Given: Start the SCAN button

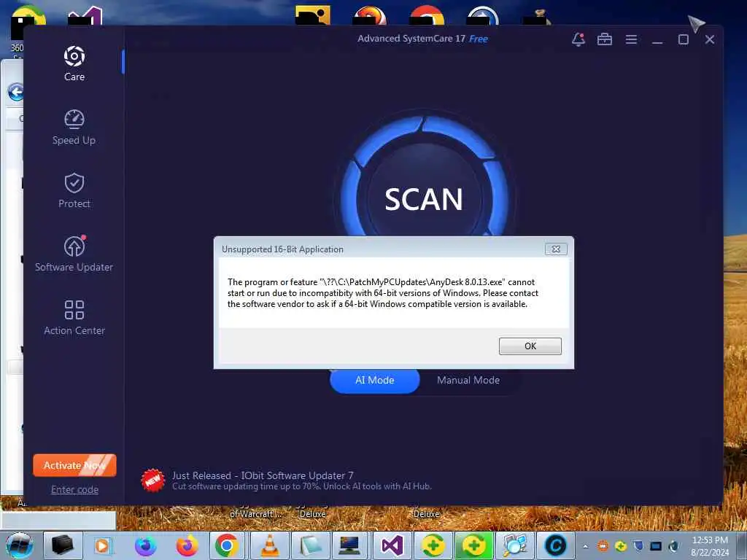Looking at the screenshot, I should coord(424,199).
